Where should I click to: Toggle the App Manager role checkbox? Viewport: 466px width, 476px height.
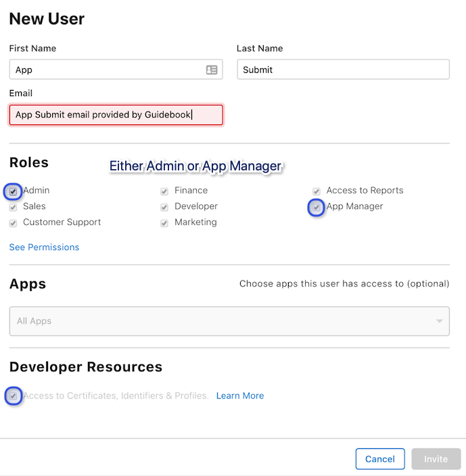tap(317, 208)
